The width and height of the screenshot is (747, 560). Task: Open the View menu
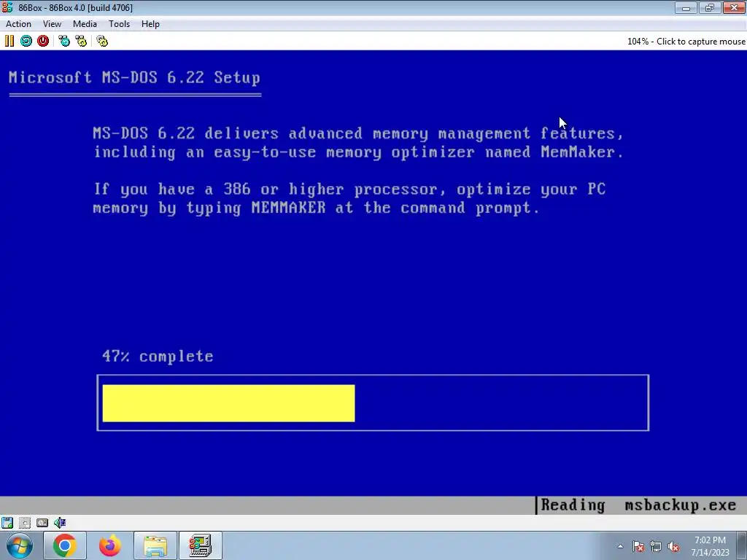(x=52, y=24)
